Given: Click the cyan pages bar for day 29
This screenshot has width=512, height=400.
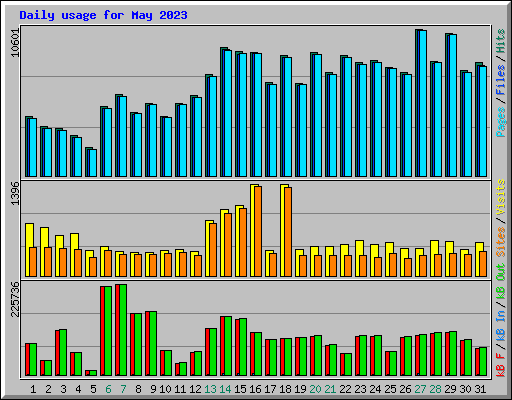Looking at the screenshot, I should 453,105.
